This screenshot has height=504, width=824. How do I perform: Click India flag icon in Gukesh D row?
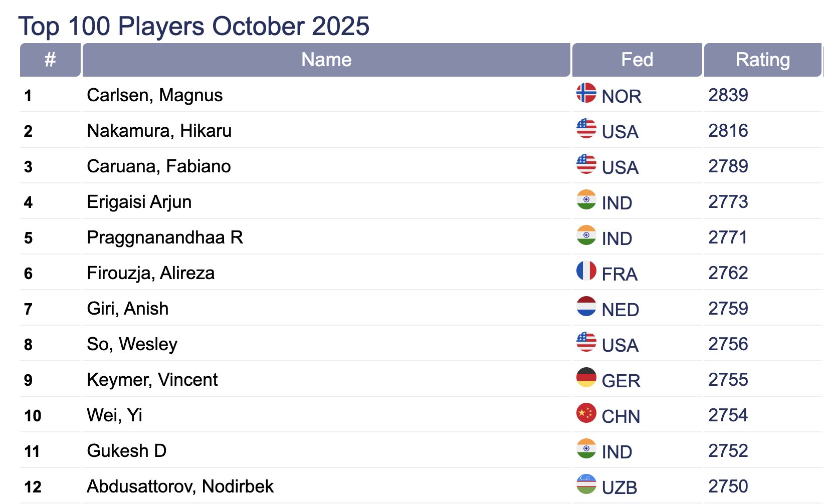(x=586, y=448)
